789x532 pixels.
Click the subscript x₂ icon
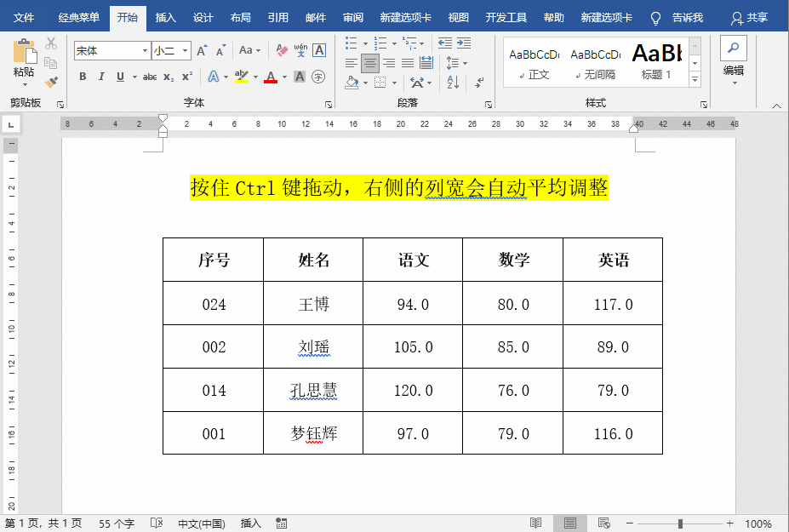tap(168, 76)
